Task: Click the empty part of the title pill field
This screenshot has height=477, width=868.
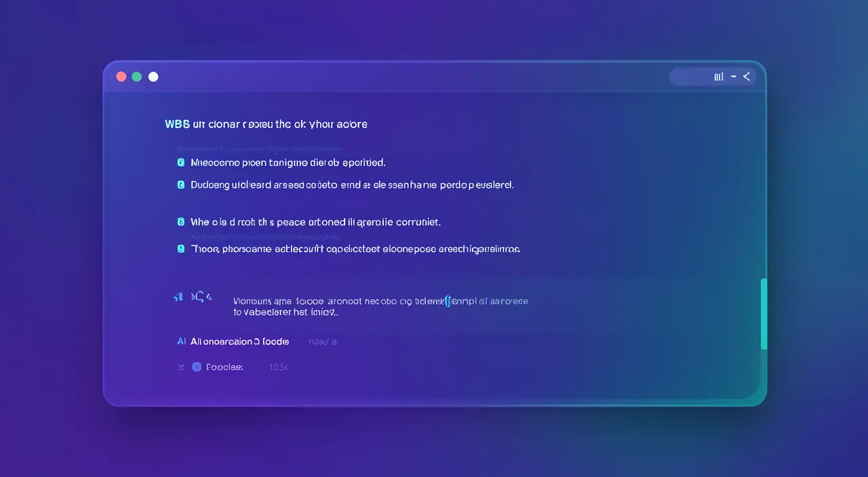Action: (690, 77)
